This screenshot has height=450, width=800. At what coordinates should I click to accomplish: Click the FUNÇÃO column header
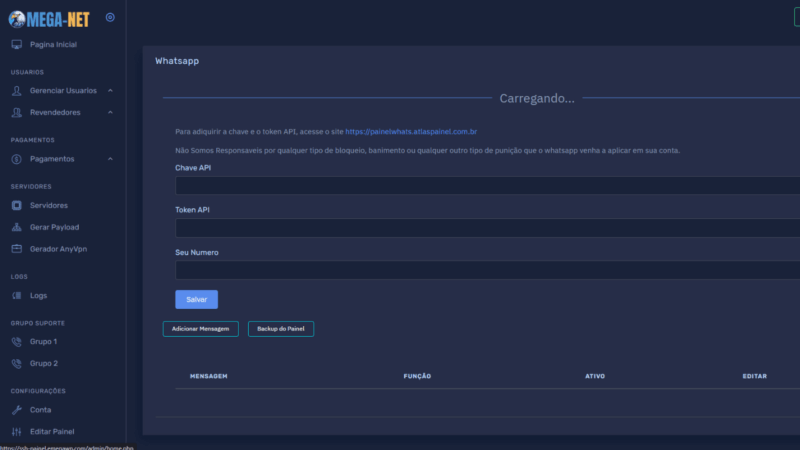(x=417, y=377)
